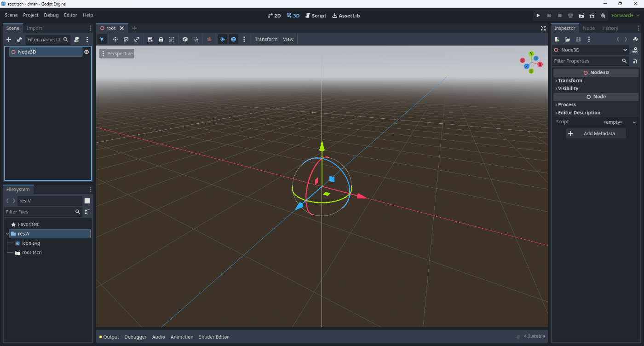This screenshot has height=346, width=644.
Task: Choose the Rotate Mode tool
Action: click(x=126, y=39)
